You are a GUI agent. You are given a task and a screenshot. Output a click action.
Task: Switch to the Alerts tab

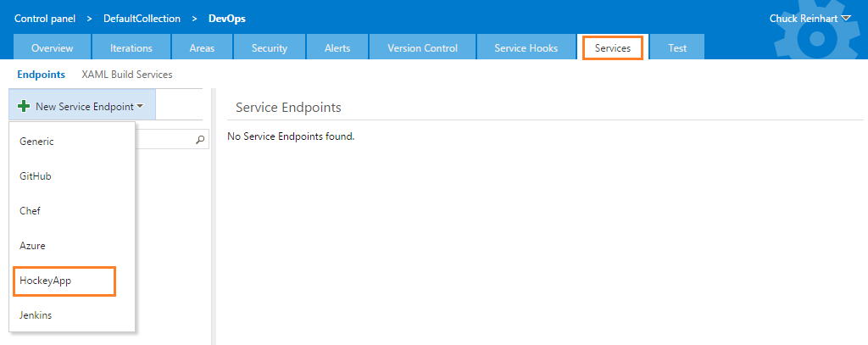point(337,48)
